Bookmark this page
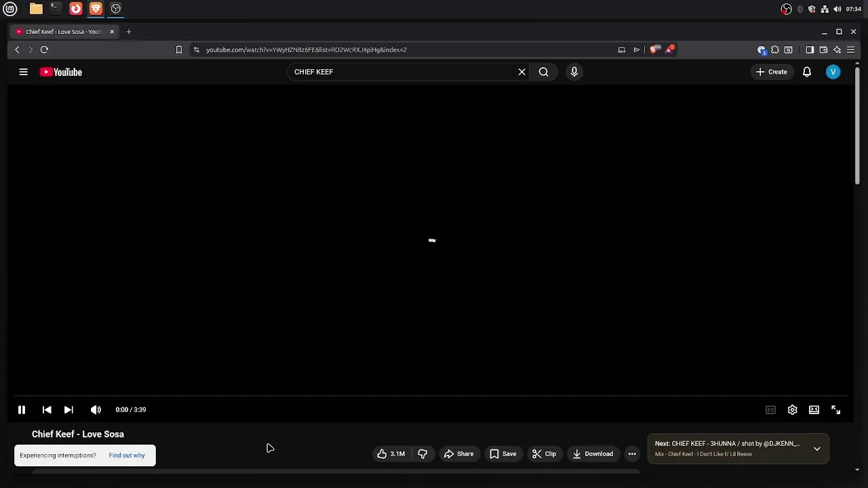868x488 pixels. [179, 49]
